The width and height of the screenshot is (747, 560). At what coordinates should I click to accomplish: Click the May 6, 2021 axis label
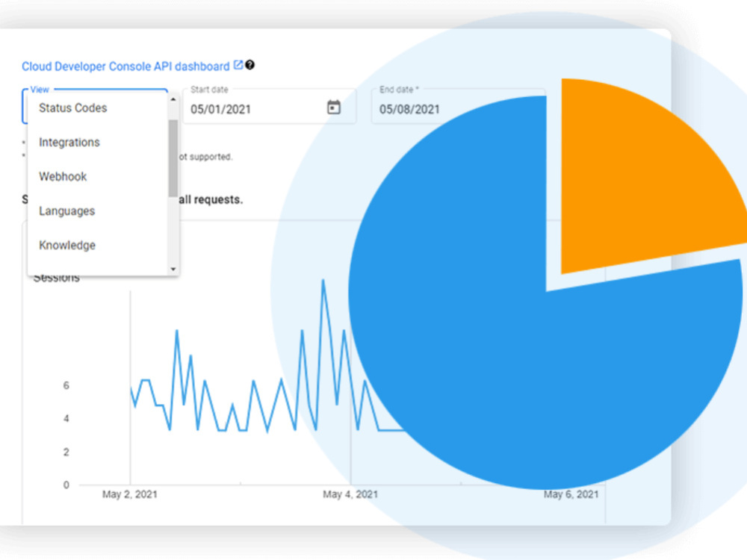(571, 494)
